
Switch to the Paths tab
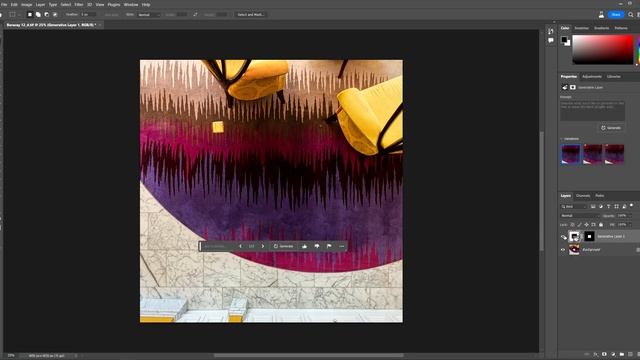coord(600,196)
